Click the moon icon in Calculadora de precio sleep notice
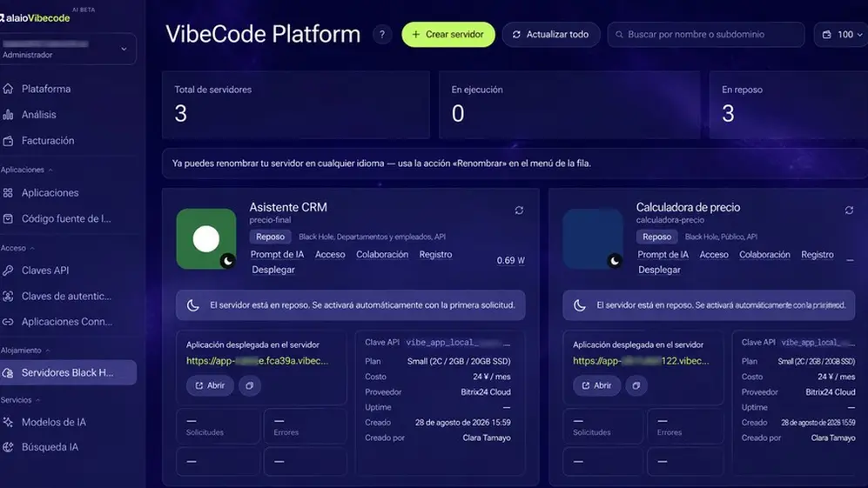Viewport: 868px width, 488px height. [x=579, y=304]
